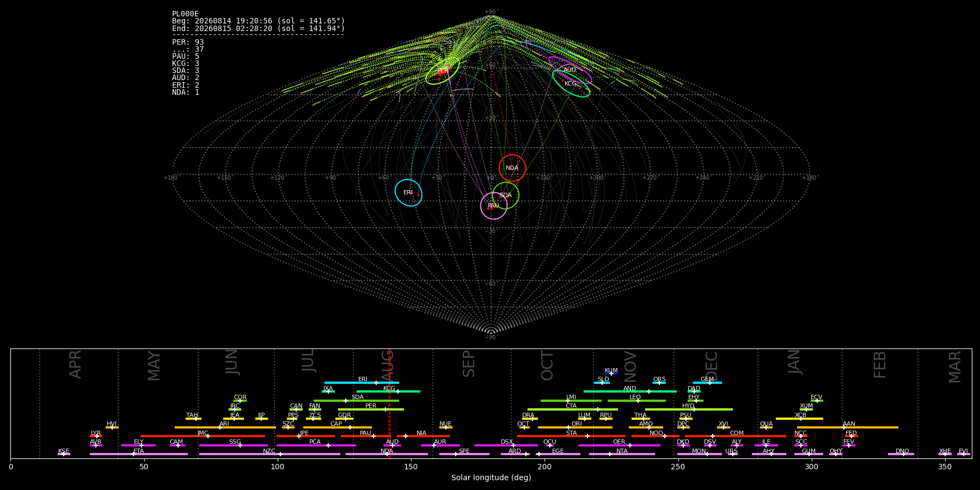Click the green KCG radiant ellipse
The image size is (980, 490).
[x=571, y=83]
